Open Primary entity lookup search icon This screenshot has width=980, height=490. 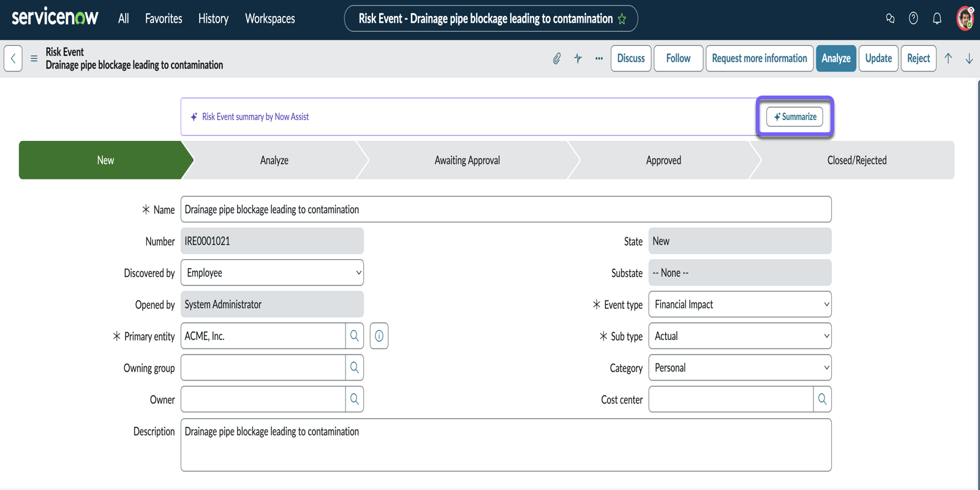(x=355, y=336)
